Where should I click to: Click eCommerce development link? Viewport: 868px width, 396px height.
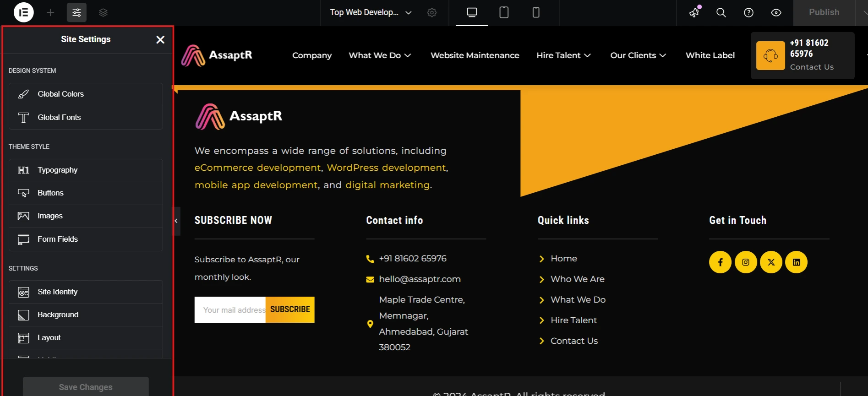pyautogui.click(x=258, y=168)
